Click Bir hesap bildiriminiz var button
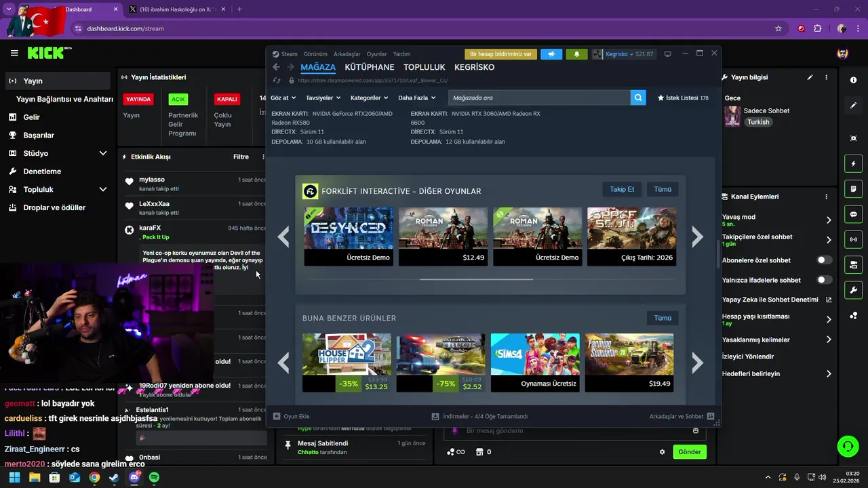The image size is (868, 488). 500,54
